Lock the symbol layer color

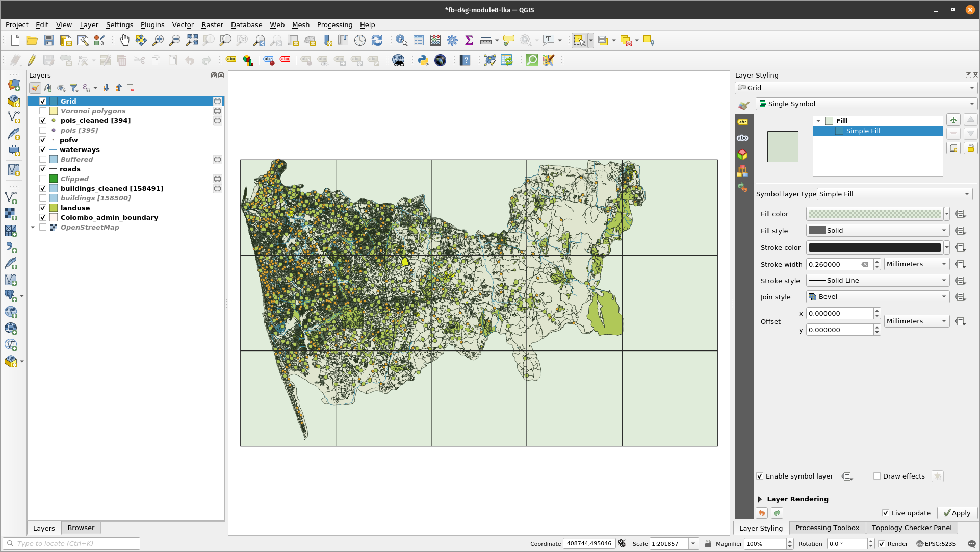click(x=970, y=148)
